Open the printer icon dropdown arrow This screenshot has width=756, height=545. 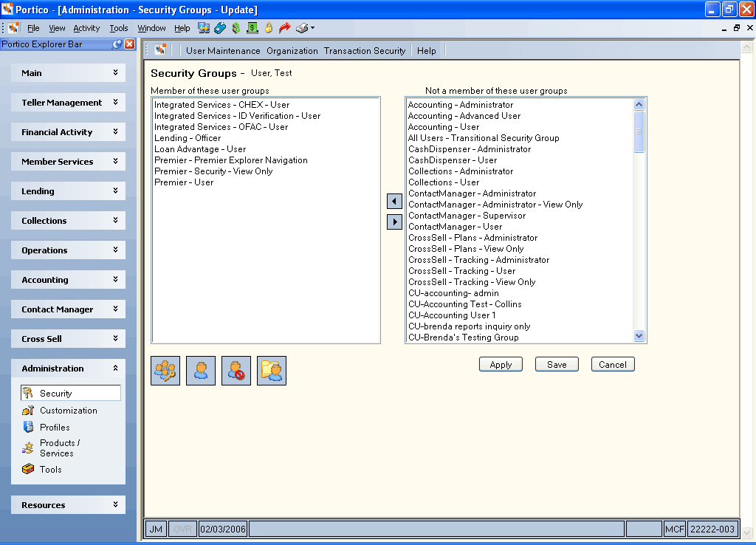[x=313, y=28]
